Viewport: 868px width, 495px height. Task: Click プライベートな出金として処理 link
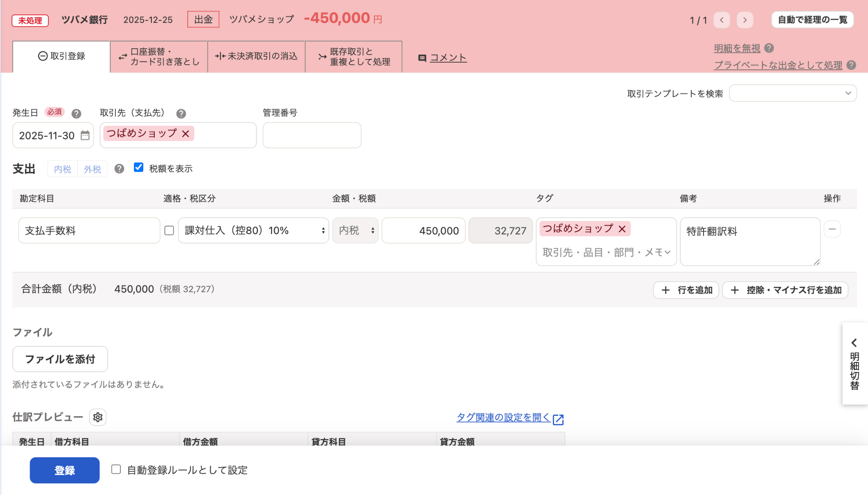tap(778, 65)
